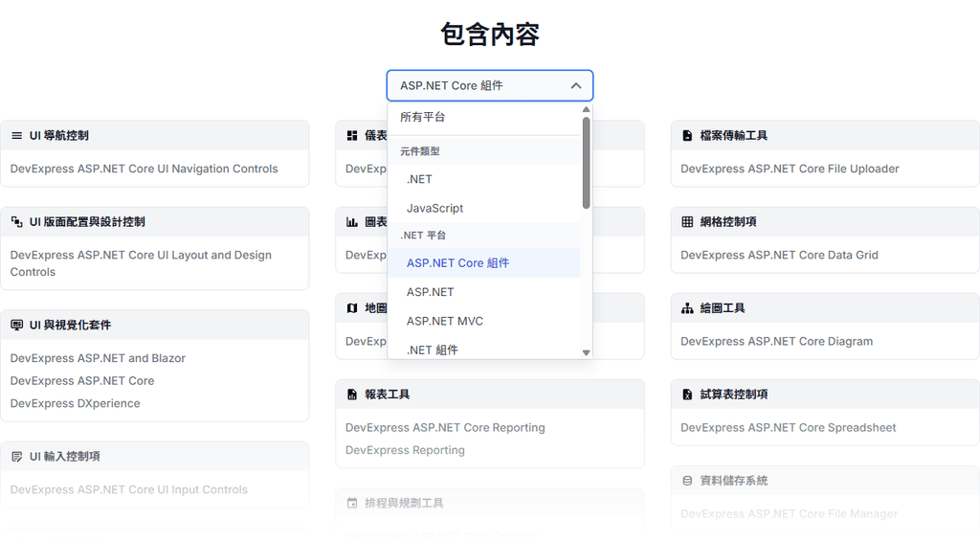This screenshot has height=542, width=980.
Task: Click the 試算表控制項 heading text
Action: [733, 395]
